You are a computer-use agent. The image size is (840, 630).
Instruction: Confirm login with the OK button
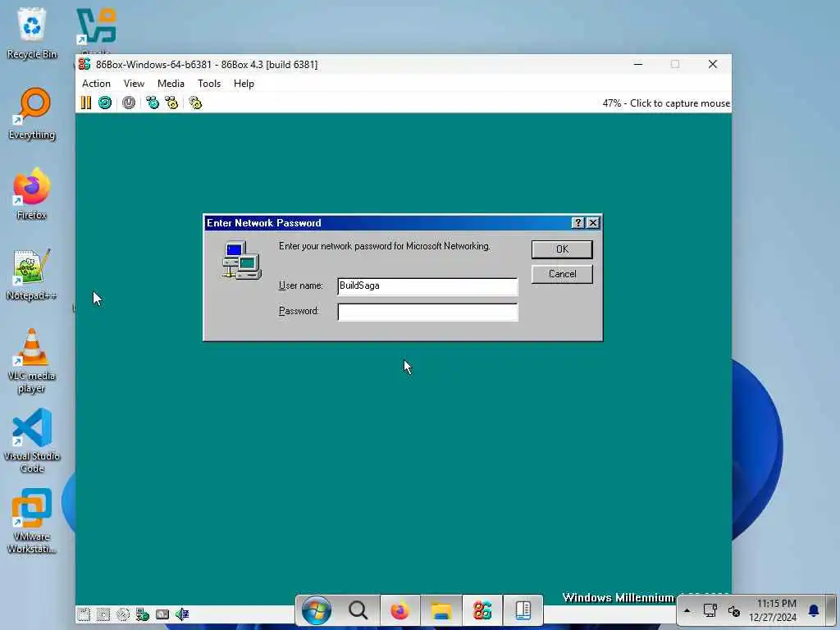point(562,249)
